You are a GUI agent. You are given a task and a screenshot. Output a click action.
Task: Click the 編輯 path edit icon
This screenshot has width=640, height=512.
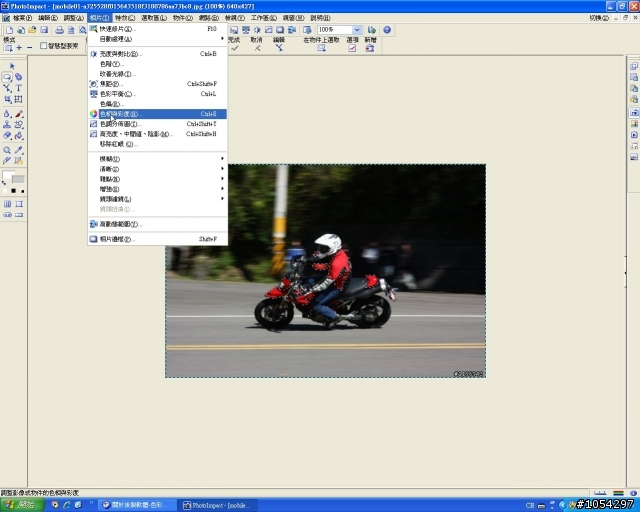(279, 48)
